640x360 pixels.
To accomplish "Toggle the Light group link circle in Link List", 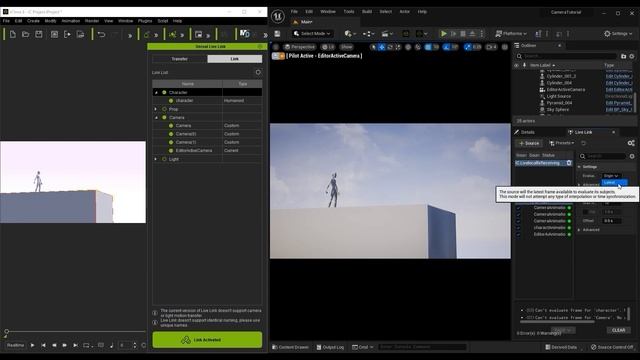I will point(164,159).
